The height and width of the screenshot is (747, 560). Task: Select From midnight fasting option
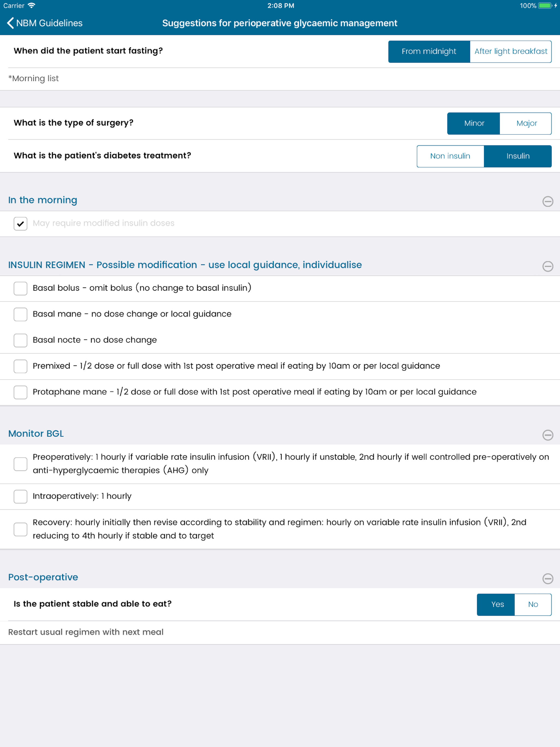click(428, 51)
